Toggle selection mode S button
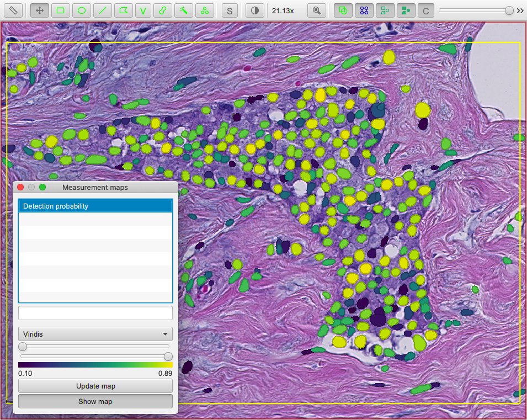 (x=230, y=10)
